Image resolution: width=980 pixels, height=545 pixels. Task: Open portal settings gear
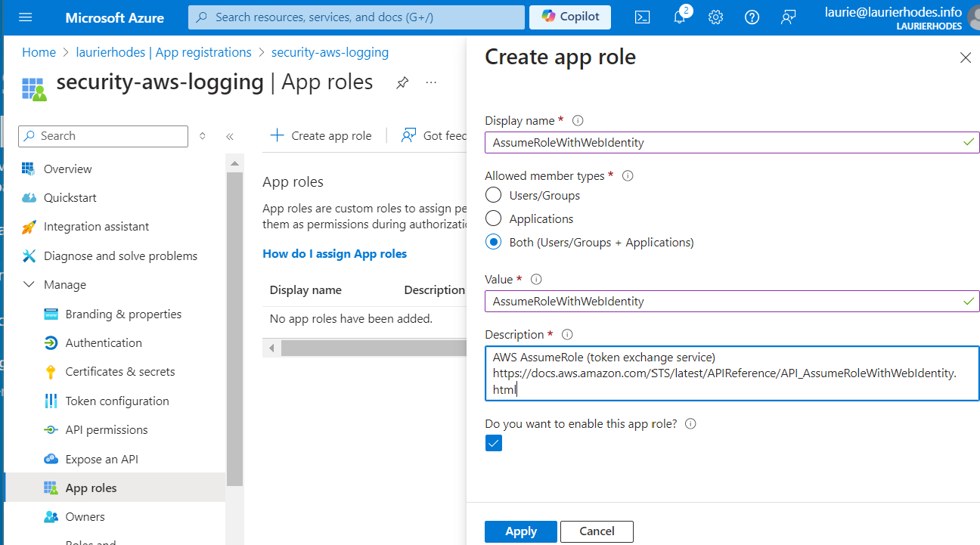(x=715, y=17)
